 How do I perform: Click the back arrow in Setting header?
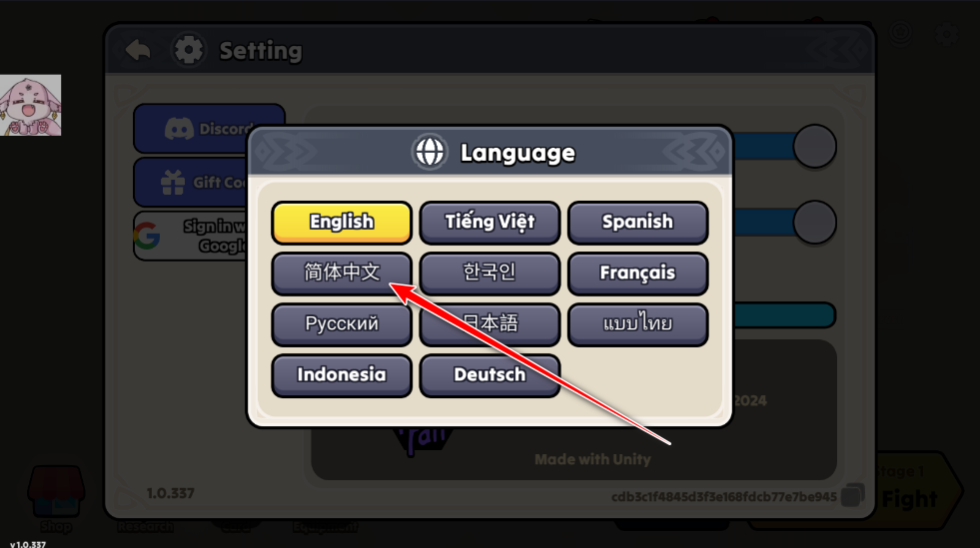coord(138,50)
